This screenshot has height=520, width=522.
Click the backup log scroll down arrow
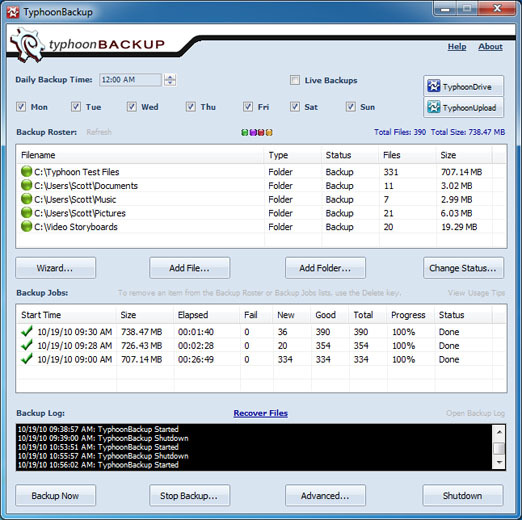pos(499,462)
